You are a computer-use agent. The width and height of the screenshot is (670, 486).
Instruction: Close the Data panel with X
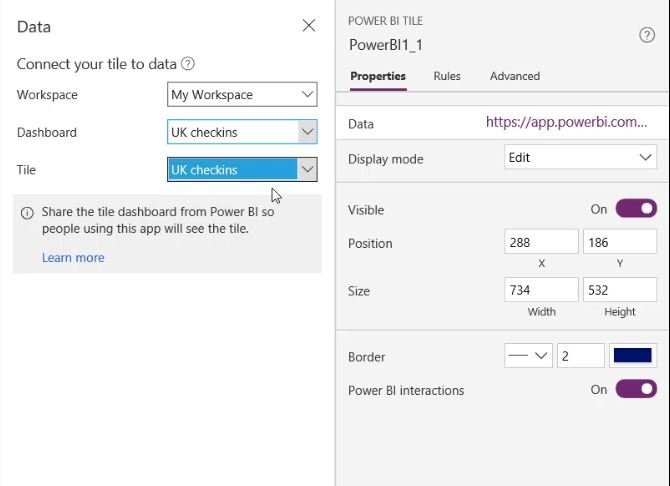point(309,26)
